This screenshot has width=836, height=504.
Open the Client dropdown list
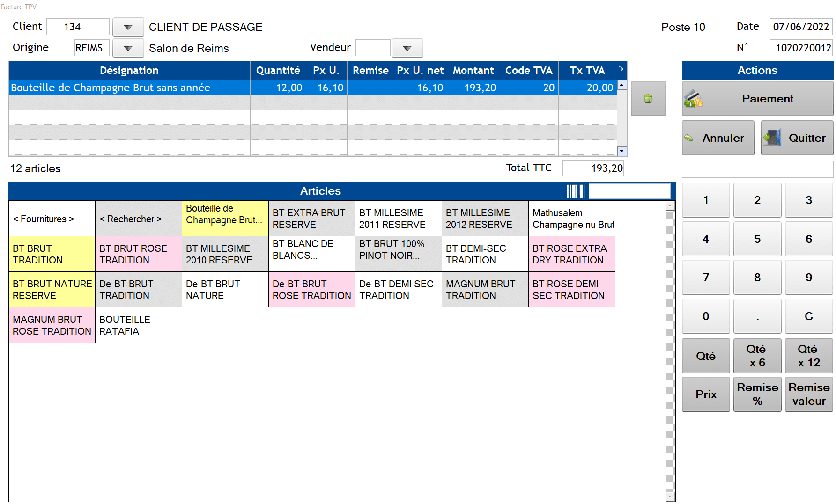pyautogui.click(x=128, y=27)
